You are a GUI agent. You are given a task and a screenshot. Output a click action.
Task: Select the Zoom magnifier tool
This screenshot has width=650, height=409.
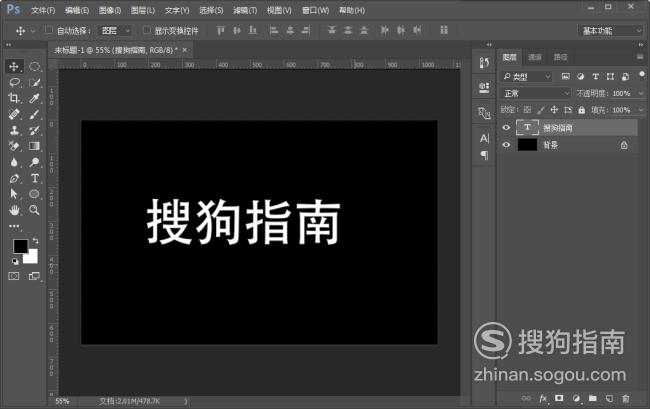pos(34,210)
